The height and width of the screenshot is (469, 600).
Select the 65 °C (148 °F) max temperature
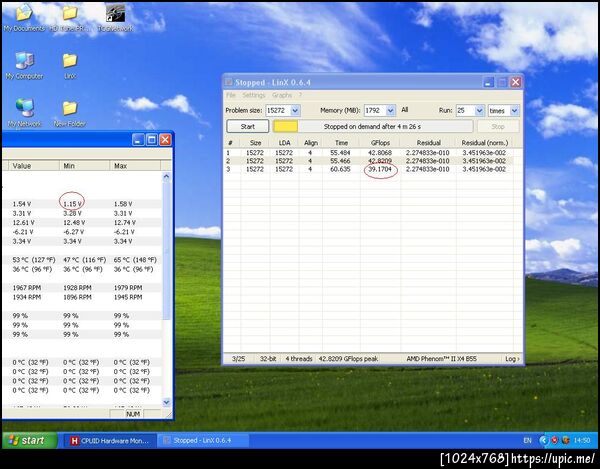[135, 260]
